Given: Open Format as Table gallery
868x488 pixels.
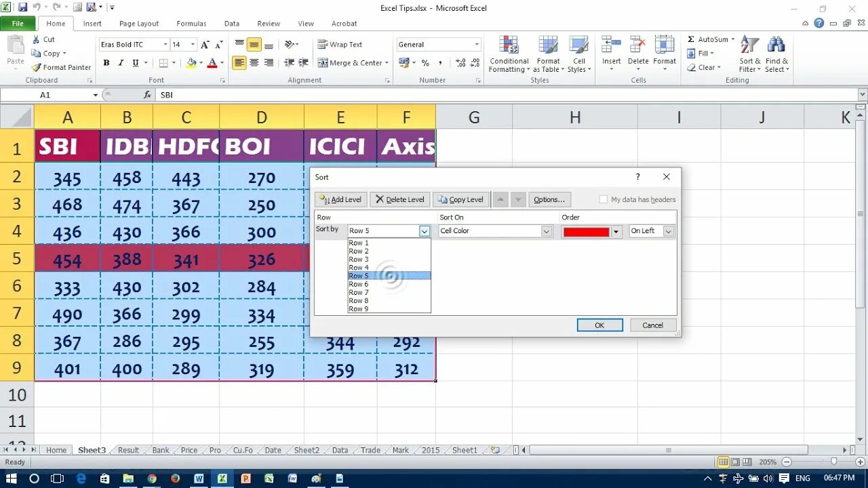Looking at the screenshot, I should click(x=548, y=54).
